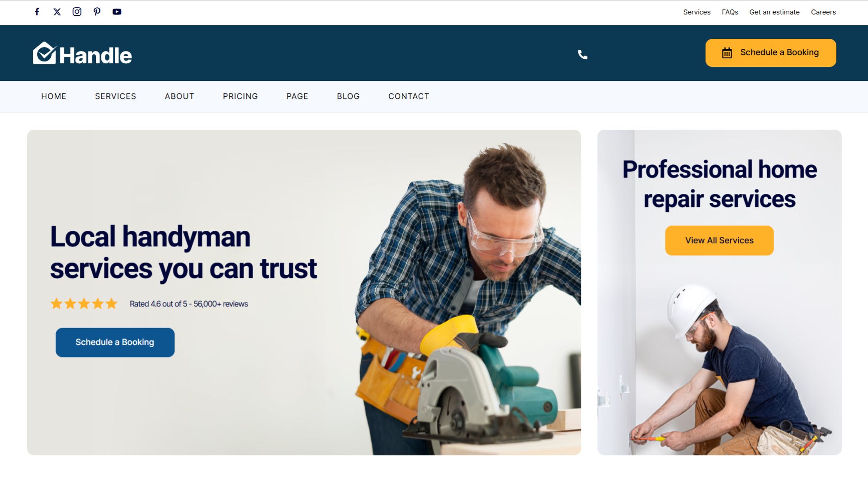Open the Get an estimate link
Image resolution: width=868 pixels, height=488 pixels.
click(774, 12)
